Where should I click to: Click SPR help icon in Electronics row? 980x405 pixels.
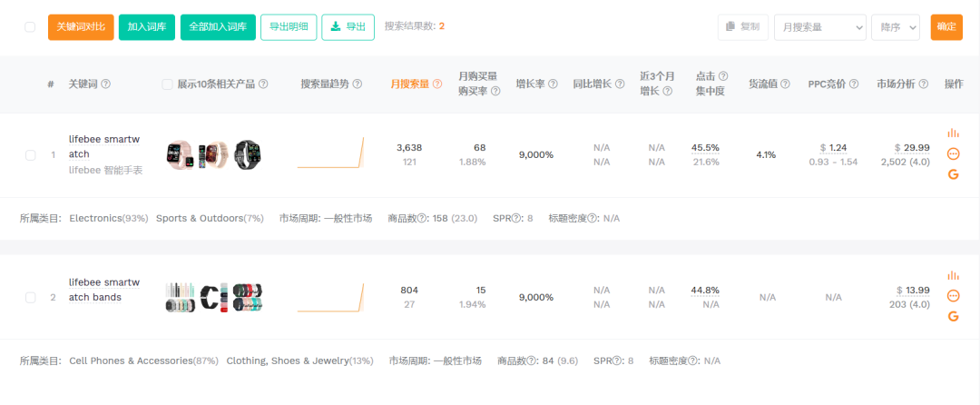point(515,219)
